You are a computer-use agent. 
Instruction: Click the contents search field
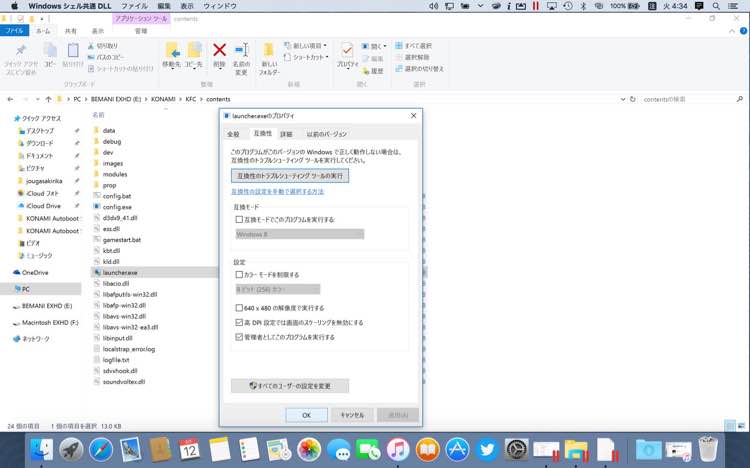tap(692, 99)
